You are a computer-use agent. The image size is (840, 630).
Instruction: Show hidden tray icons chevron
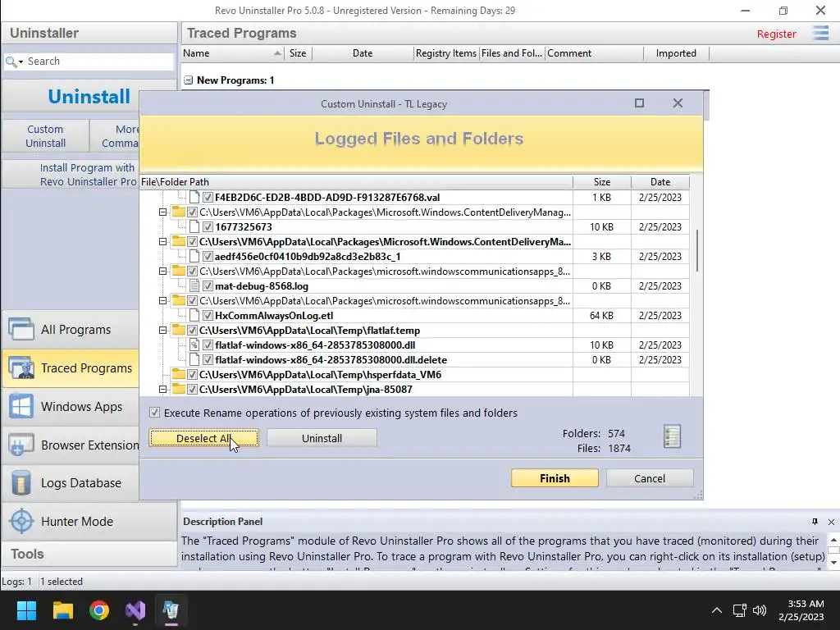coord(716,610)
